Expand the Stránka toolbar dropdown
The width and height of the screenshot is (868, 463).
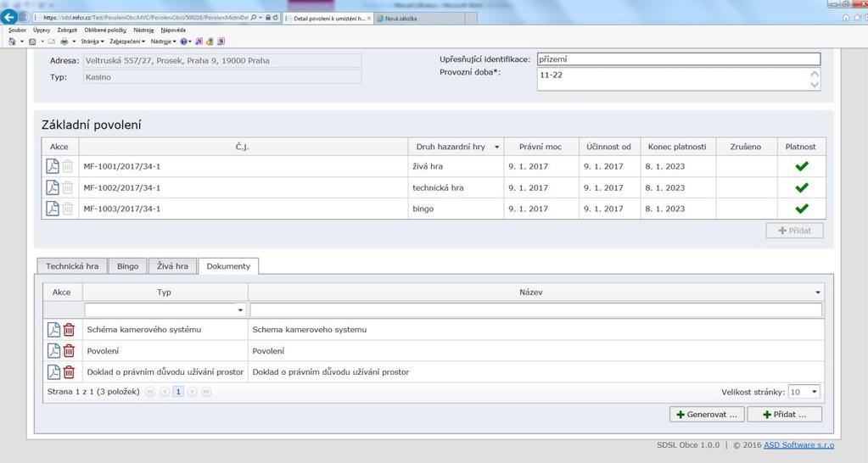pos(92,42)
